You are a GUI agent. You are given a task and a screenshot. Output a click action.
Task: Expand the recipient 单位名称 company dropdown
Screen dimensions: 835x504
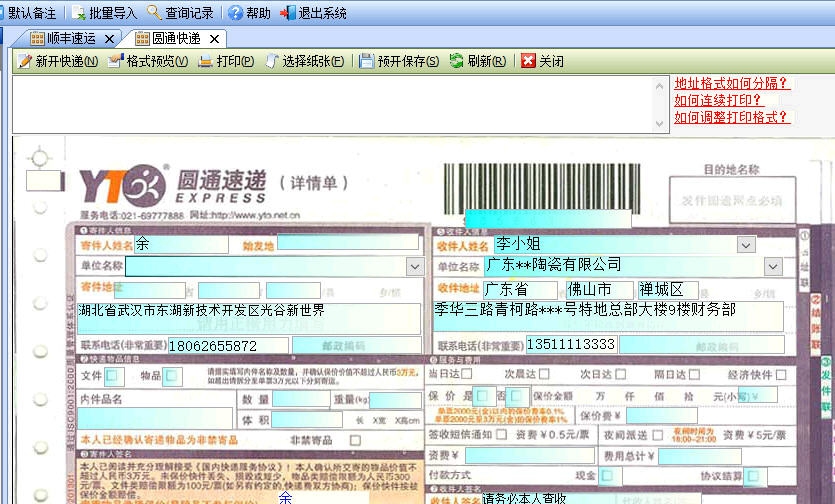(773, 266)
